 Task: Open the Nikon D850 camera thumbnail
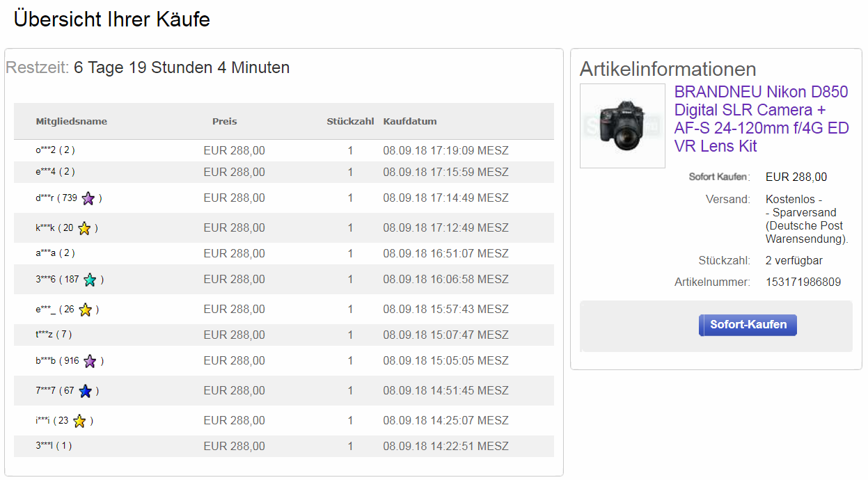coord(622,126)
